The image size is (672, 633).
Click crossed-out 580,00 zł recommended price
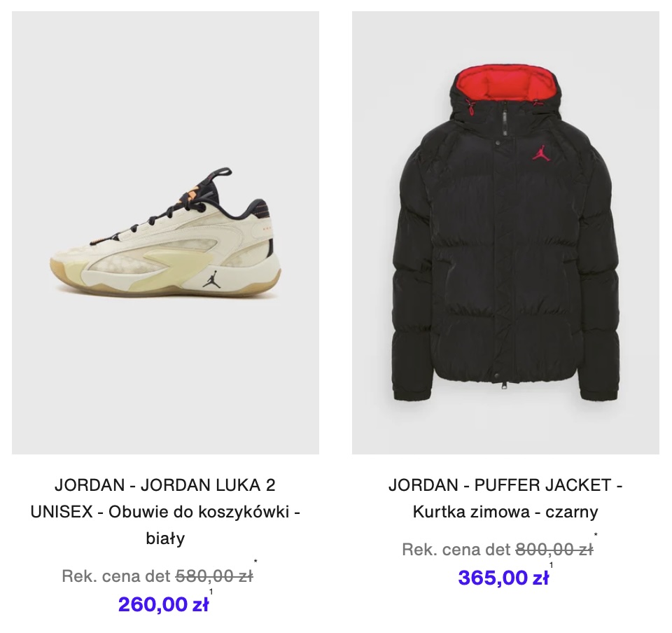(215, 576)
